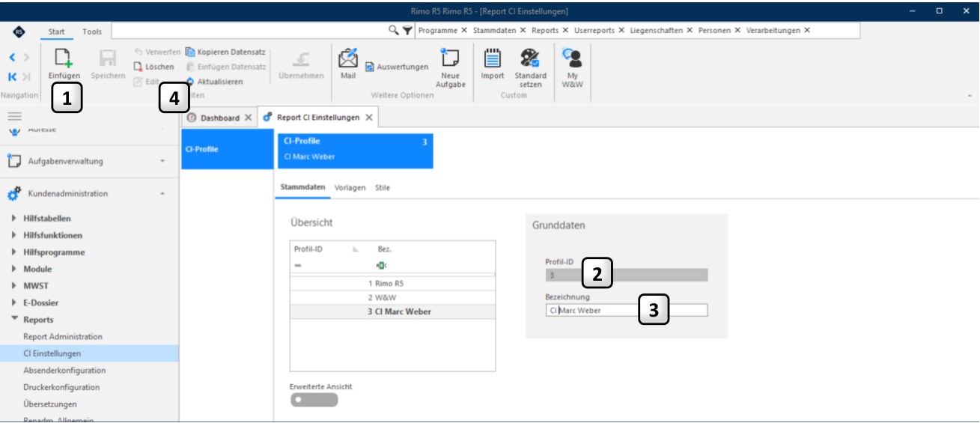Jump to the first record arrow
This screenshot has width=980, height=423.
[13, 76]
